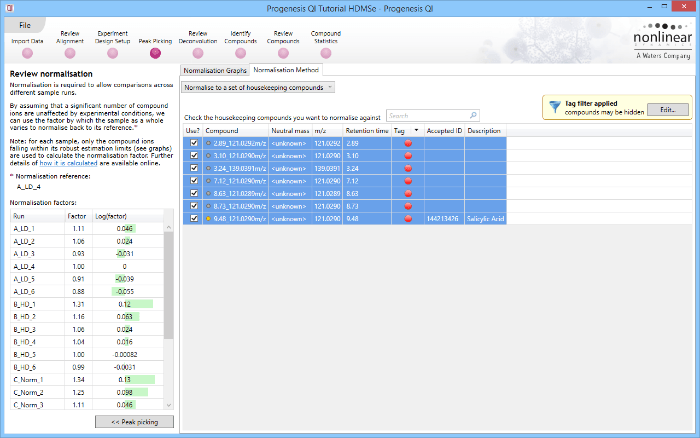The width and height of the screenshot is (700, 438).
Task: Sort by the Compound column header
Action: point(236,130)
